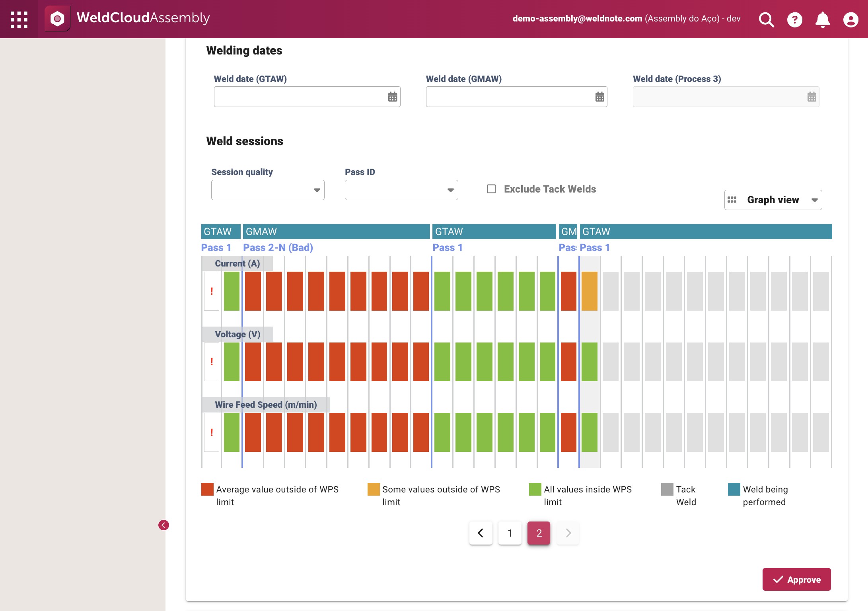Collapse the left sidebar with arrow
The image size is (868, 611).
(163, 525)
